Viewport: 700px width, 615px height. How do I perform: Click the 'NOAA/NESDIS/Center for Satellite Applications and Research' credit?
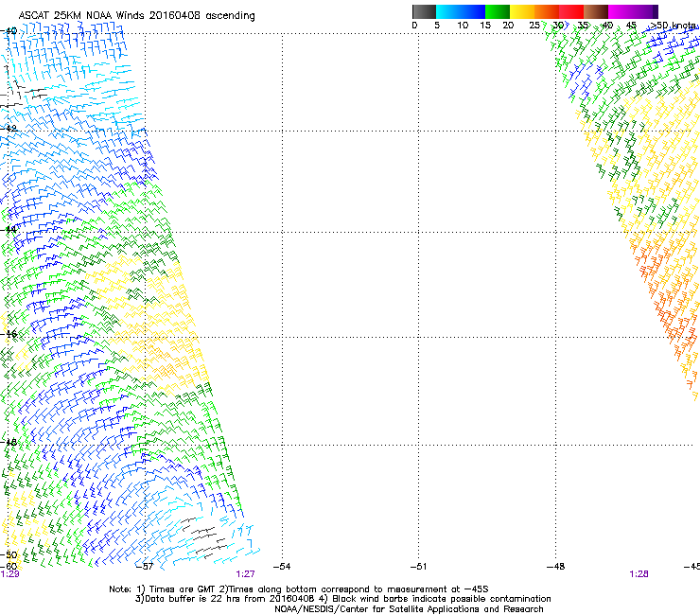tap(409, 609)
